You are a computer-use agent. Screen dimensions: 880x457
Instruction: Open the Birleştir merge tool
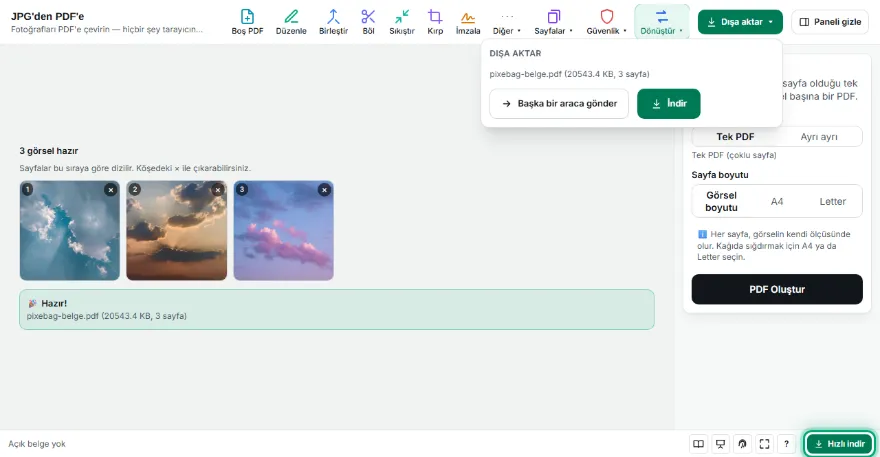[333, 22]
